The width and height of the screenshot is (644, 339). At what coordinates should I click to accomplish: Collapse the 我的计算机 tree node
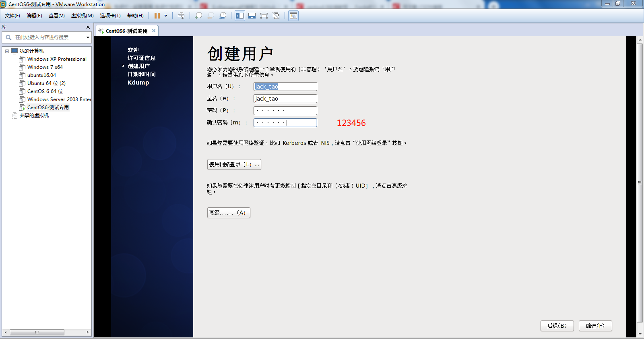pyautogui.click(x=7, y=51)
